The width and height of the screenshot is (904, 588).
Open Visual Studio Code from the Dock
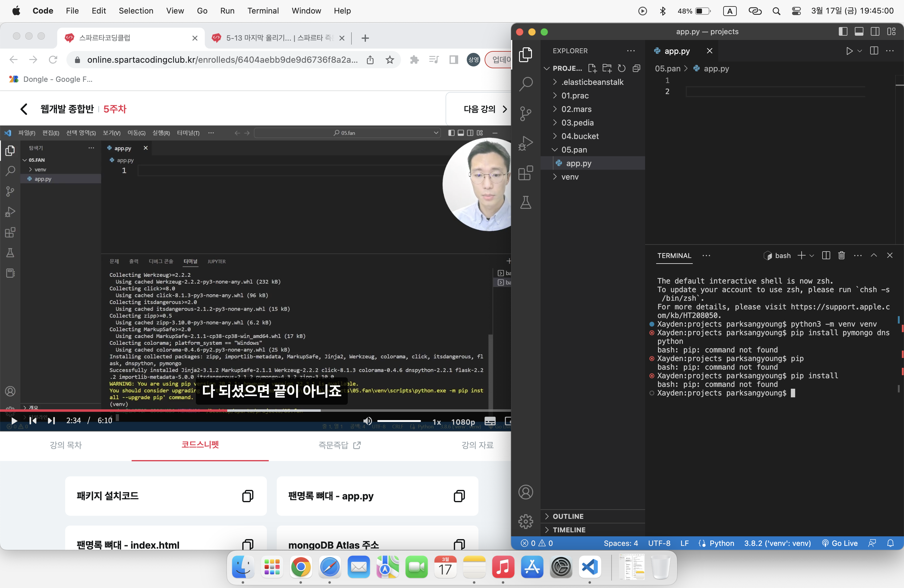click(x=589, y=567)
